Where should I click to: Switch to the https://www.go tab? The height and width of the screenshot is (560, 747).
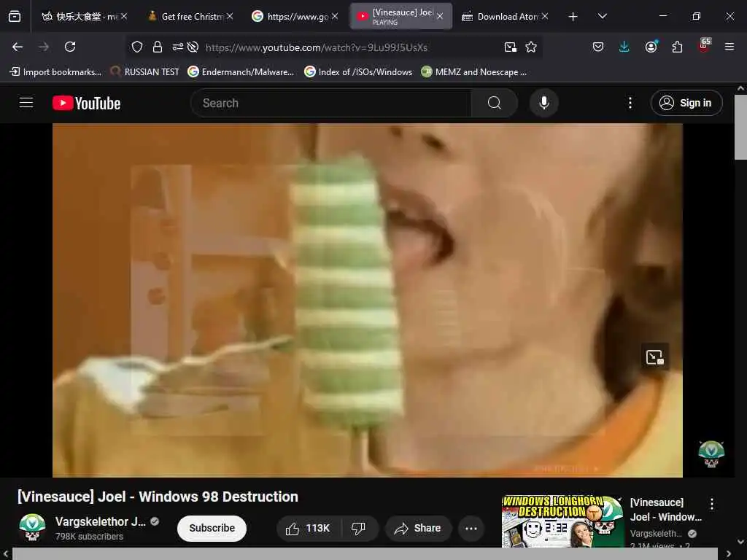292,17
